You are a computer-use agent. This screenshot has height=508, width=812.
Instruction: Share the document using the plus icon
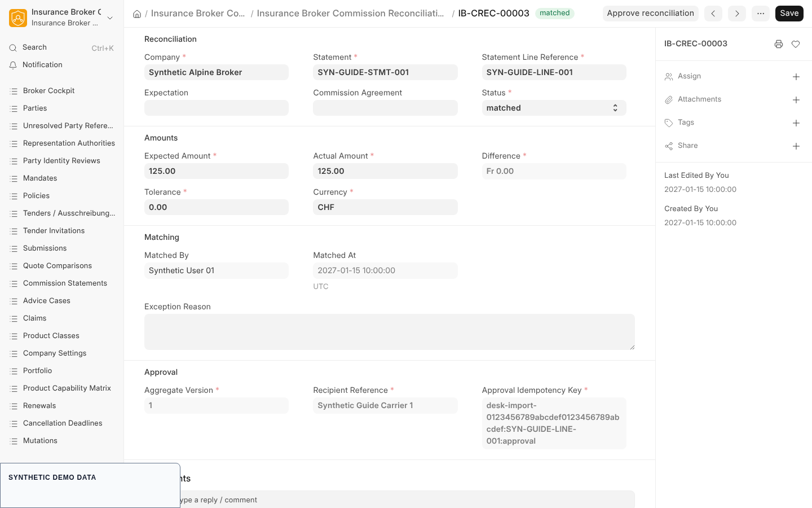[796, 146]
